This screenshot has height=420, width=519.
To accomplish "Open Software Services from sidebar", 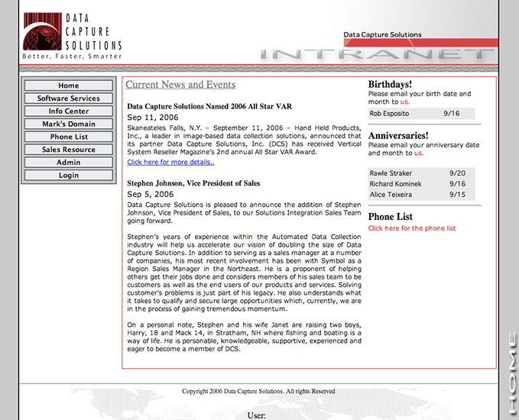I will click(x=69, y=99).
